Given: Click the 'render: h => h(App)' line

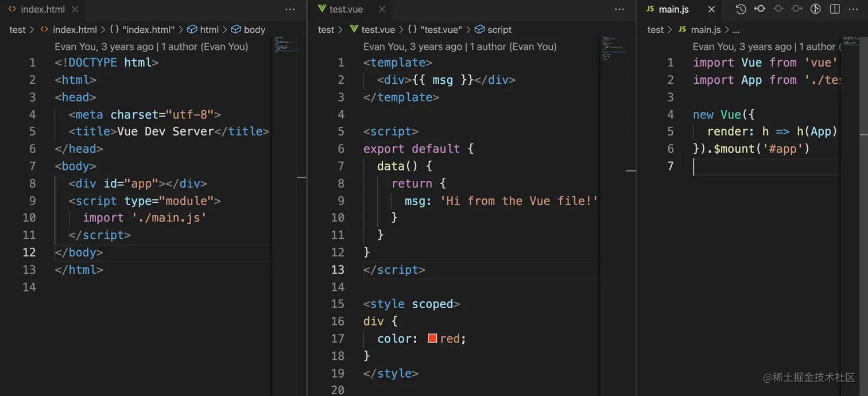Looking at the screenshot, I should point(772,131).
